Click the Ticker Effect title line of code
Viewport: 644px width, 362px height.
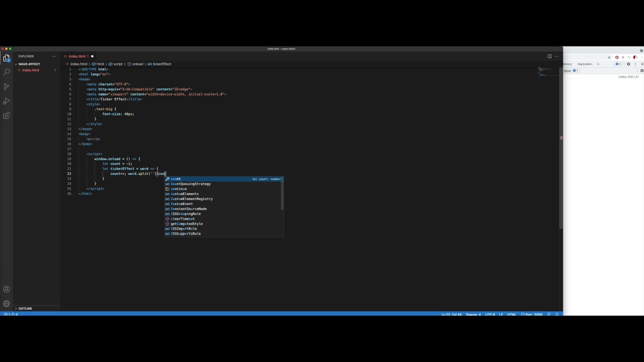click(x=114, y=99)
